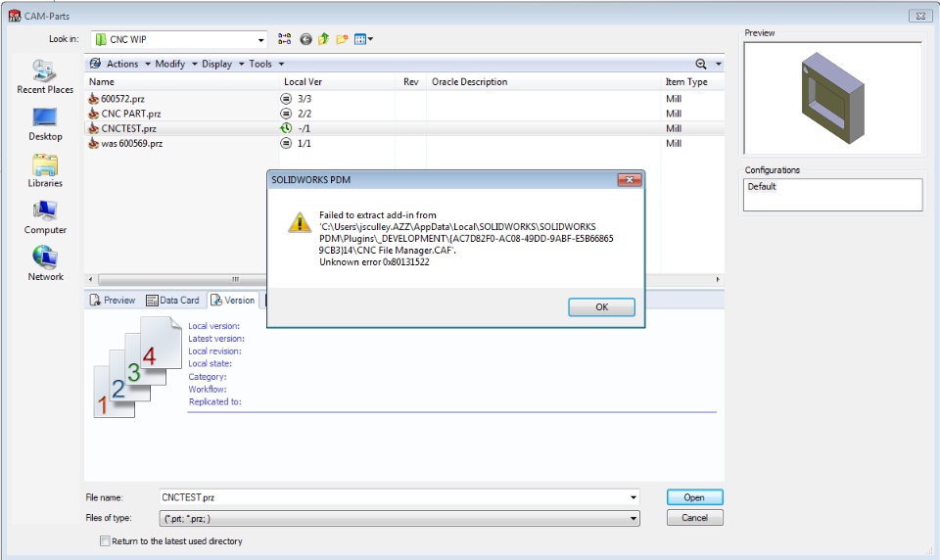Click version status icon for was 600569.prz
The height and width of the screenshot is (560, 940).
(286, 143)
